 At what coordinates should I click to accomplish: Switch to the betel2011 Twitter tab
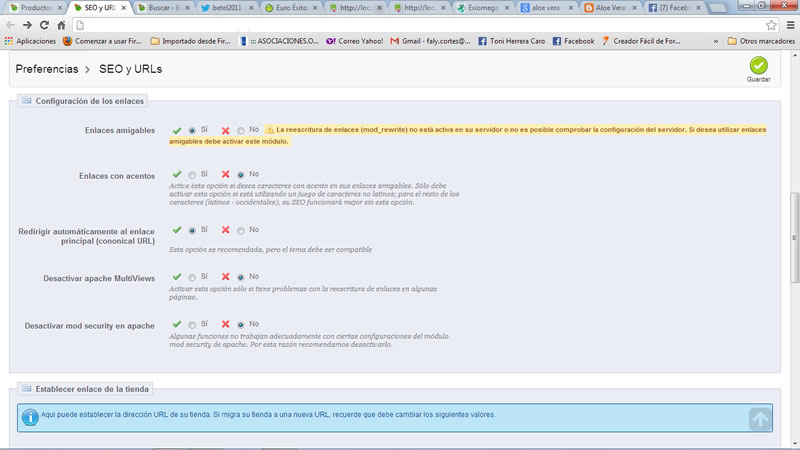(226, 8)
